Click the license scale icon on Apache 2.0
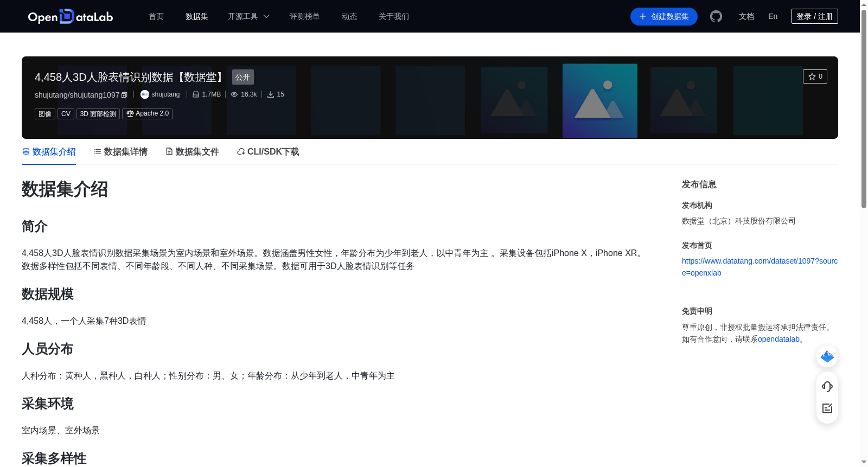This screenshot has width=868, height=467. point(130,113)
